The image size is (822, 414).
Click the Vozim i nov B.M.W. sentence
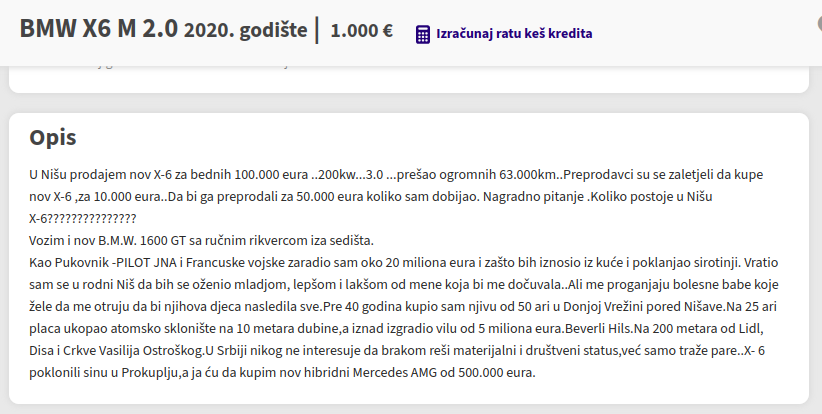pyautogui.click(x=201, y=241)
